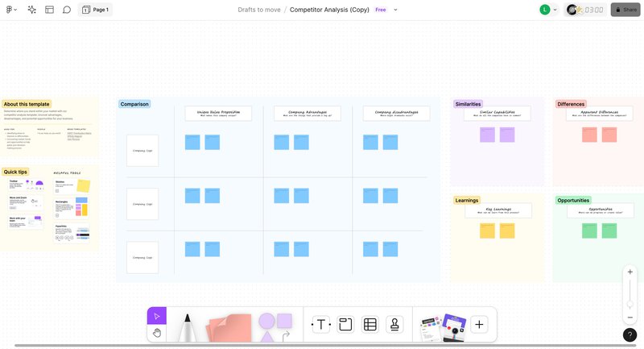Screen dimensions: 644x349
Task: Click the Drafts to move breadcrumb
Action: 258,10
